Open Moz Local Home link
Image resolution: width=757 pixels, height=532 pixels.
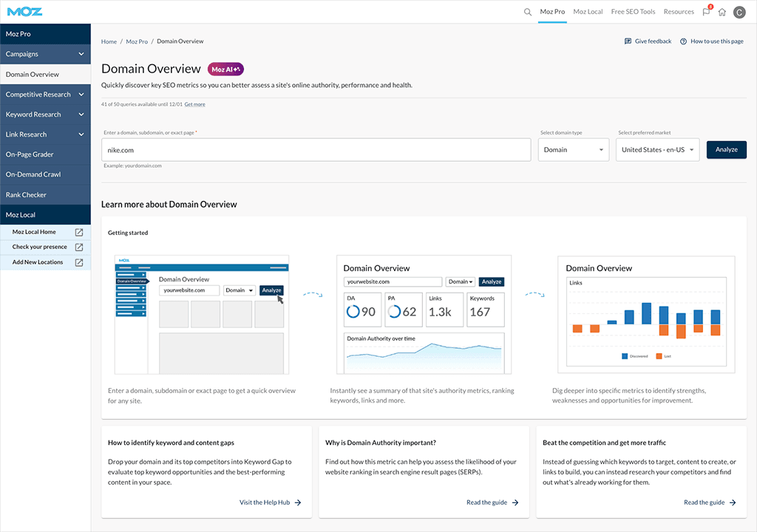coord(34,232)
